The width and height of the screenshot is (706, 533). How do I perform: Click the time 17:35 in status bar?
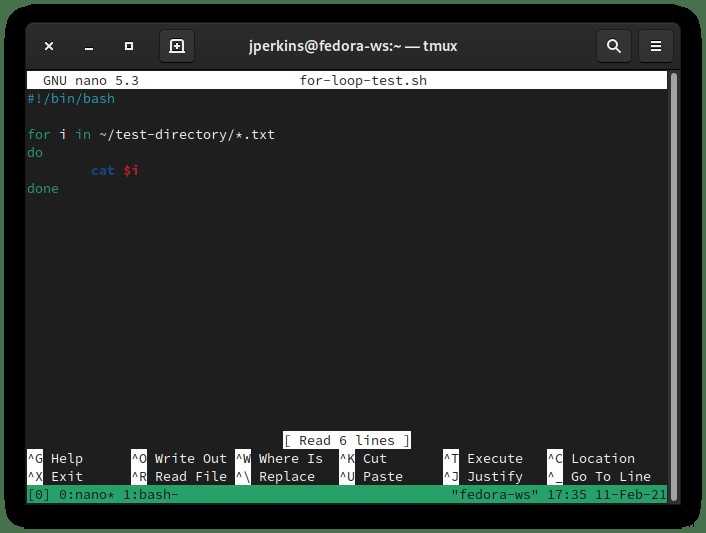[x=567, y=495]
